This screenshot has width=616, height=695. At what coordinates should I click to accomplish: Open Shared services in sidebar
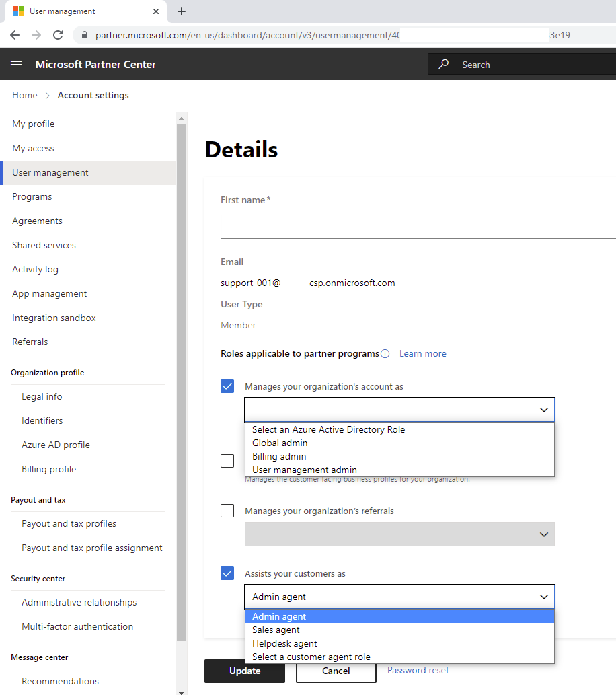pos(44,245)
